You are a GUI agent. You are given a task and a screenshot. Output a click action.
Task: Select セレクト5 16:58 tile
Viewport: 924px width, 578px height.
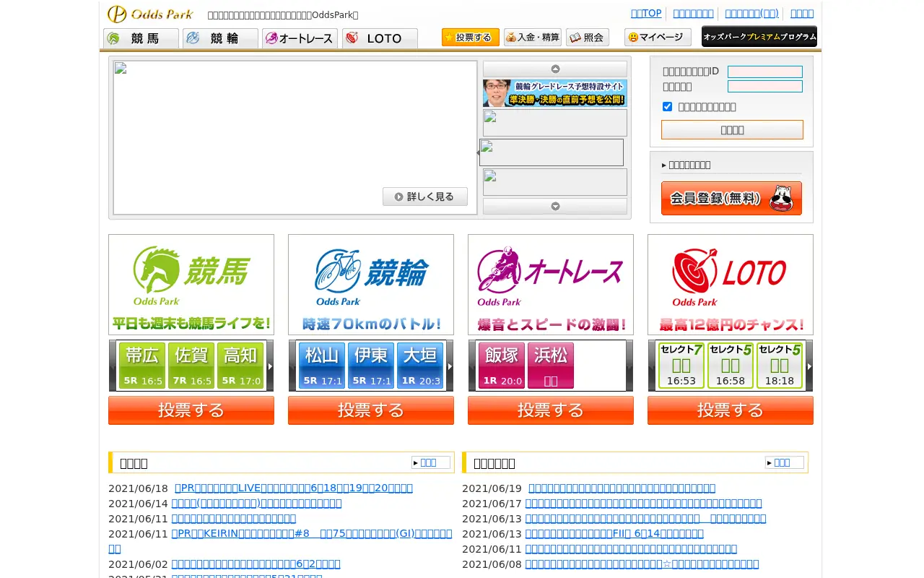731,366
